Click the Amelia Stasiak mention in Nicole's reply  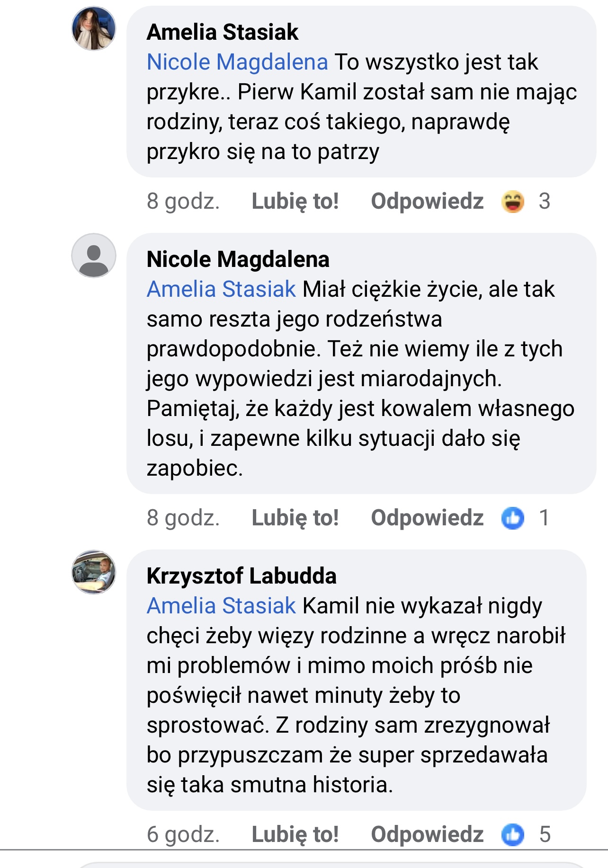[221, 289]
